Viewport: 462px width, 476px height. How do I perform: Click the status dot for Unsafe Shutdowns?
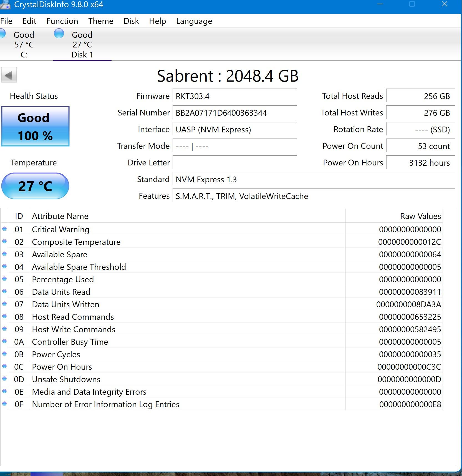(4, 379)
